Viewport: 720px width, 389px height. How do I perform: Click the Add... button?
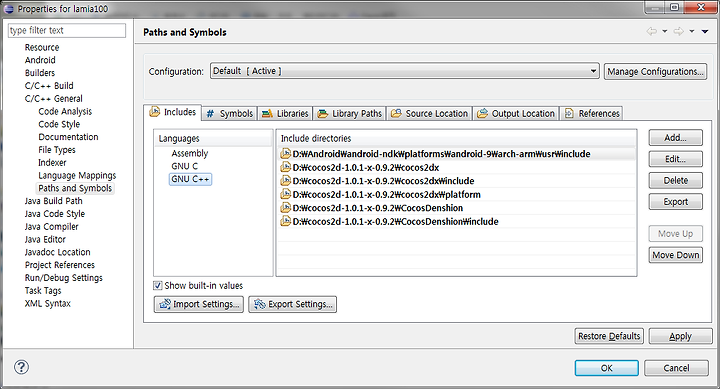pos(675,137)
